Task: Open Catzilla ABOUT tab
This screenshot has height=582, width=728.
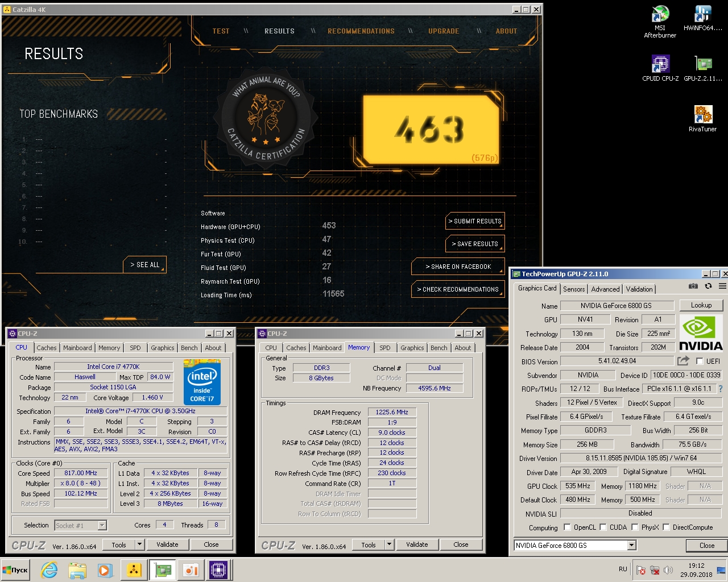Action: coord(506,31)
